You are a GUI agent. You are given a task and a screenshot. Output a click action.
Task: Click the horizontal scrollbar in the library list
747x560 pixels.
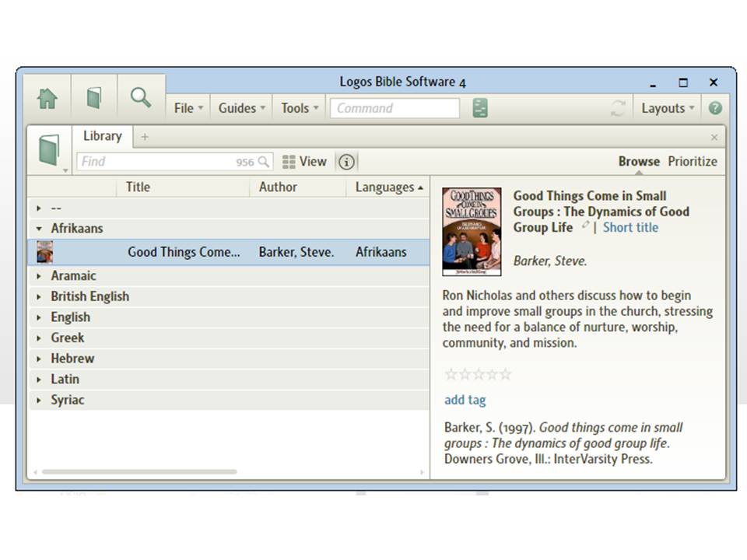(x=139, y=472)
